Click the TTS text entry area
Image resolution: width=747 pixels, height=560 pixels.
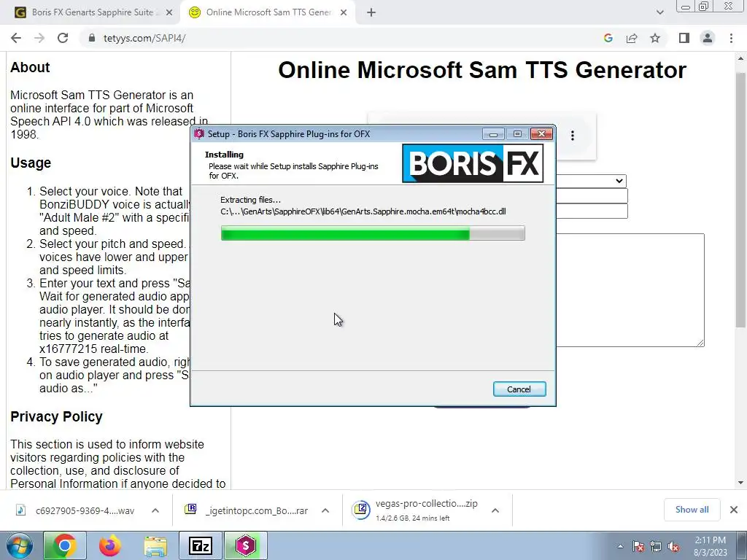click(x=630, y=290)
